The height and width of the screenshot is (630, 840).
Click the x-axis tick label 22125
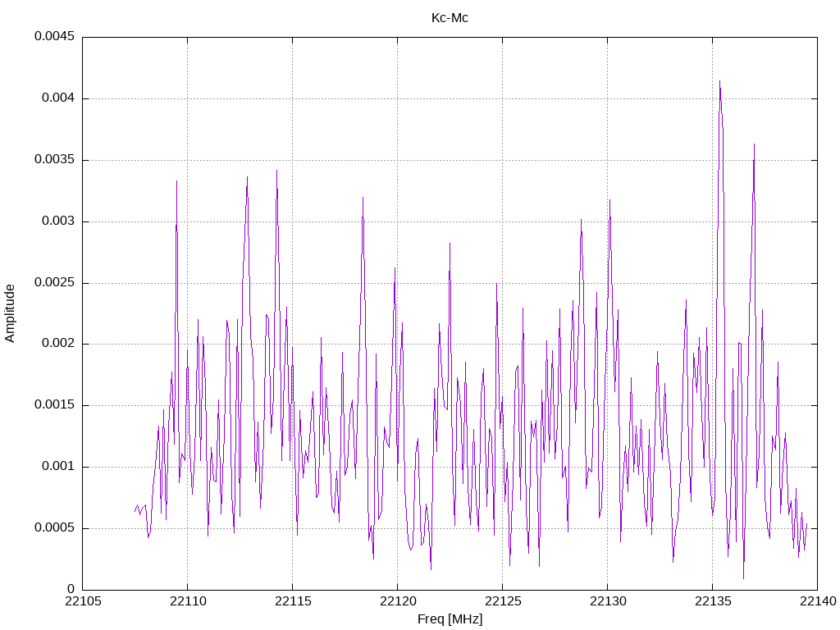pyautogui.click(x=503, y=601)
